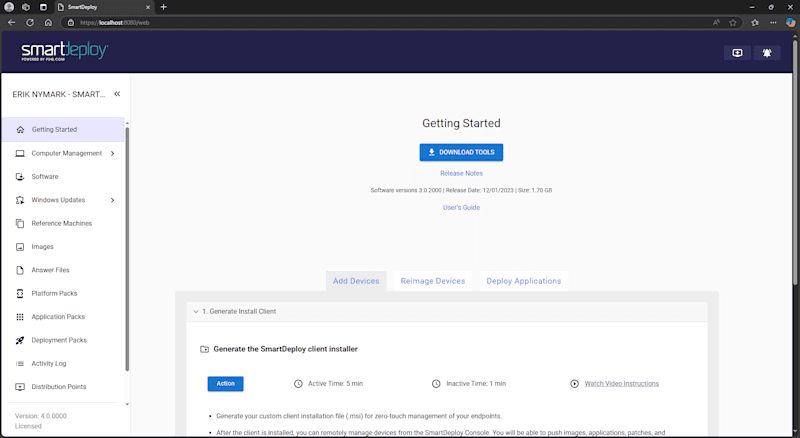Open the browser settings ellipsis menu
800x438 pixels.
tap(773, 22)
